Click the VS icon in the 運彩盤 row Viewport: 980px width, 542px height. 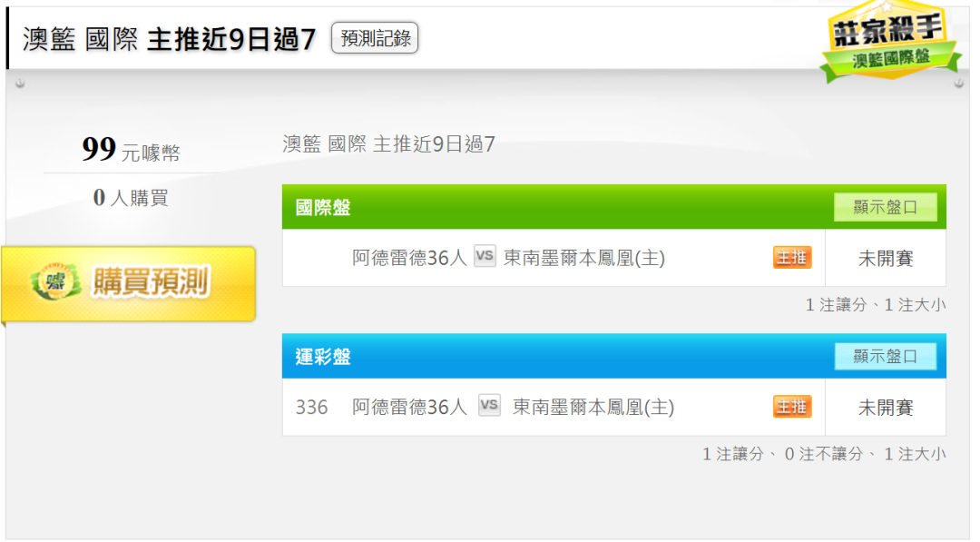point(489,406)
